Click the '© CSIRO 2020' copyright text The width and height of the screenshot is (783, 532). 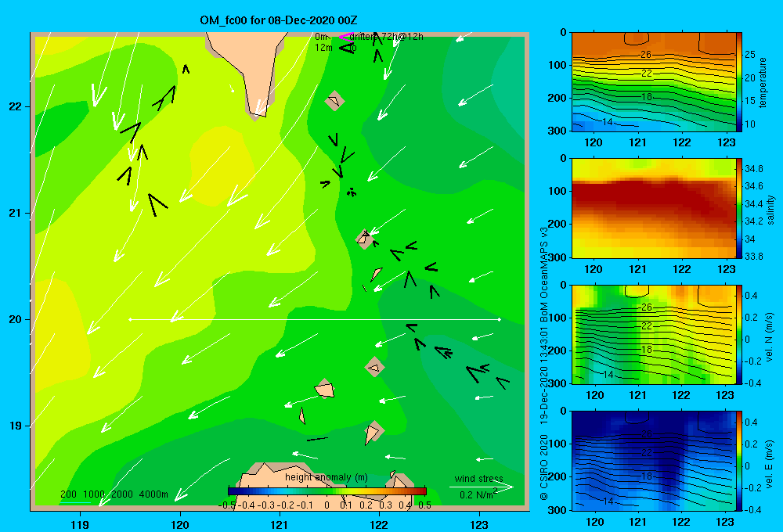click(544, 466)
